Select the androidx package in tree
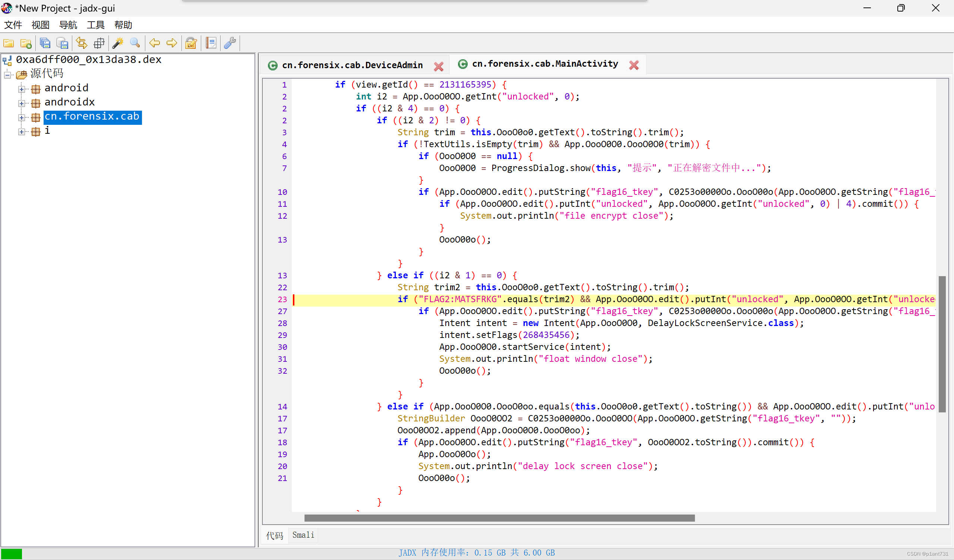The width and height of the screenshot is (954, 560). tap(69, 102)
